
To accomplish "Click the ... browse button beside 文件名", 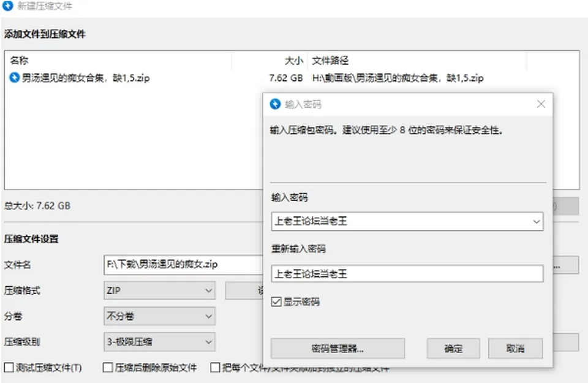I will click(x=565, y=265).
